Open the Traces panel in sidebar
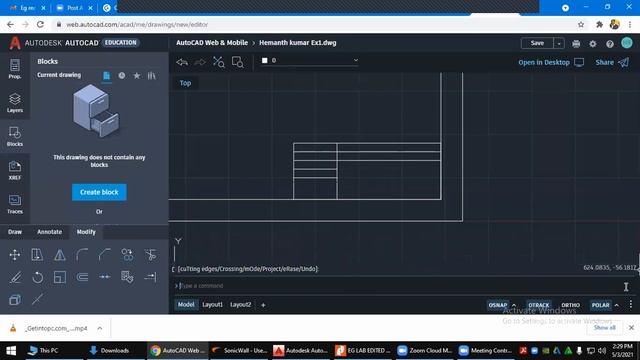This screenshot has width=640, height=360. [x=15, y=204]
